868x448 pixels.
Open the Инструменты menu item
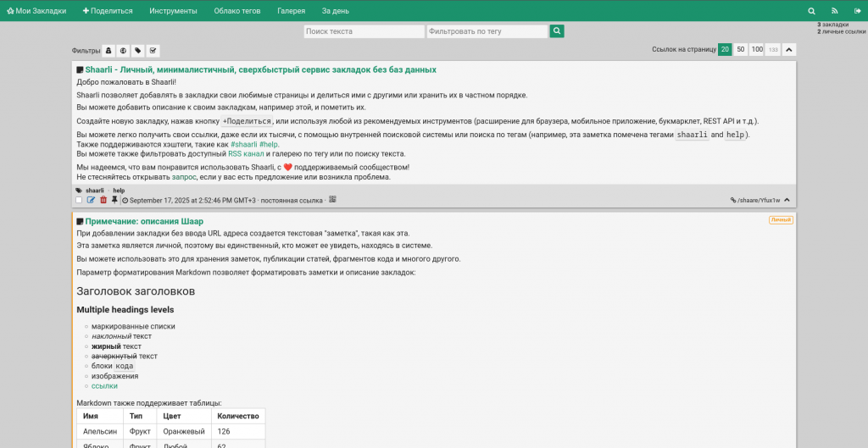coord(173,11)
